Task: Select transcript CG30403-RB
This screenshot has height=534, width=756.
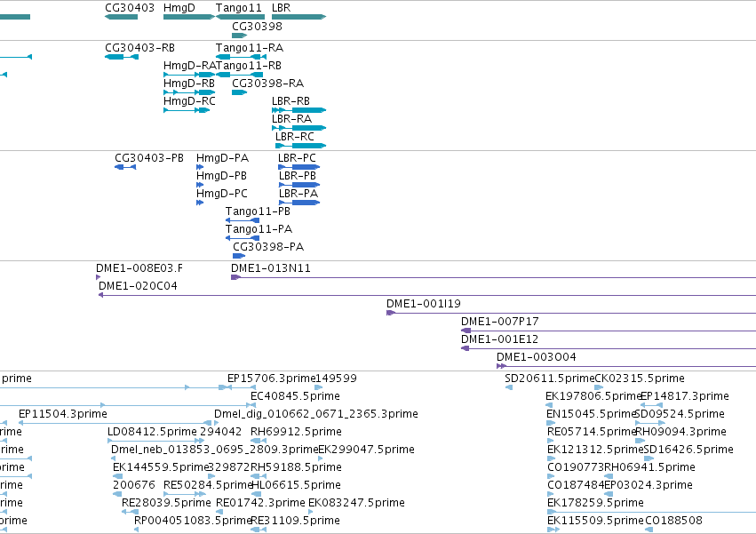Action: click(139, 48)
